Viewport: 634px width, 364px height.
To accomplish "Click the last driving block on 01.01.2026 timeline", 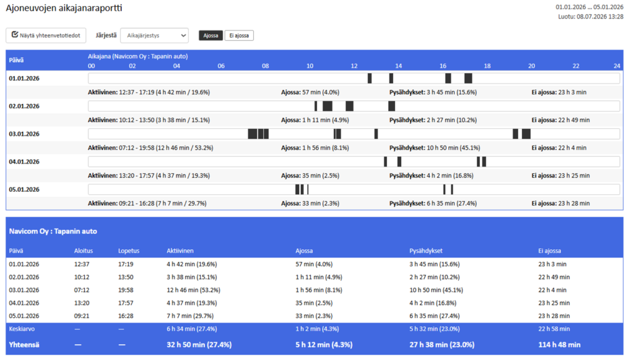I will tap(468, 79).
